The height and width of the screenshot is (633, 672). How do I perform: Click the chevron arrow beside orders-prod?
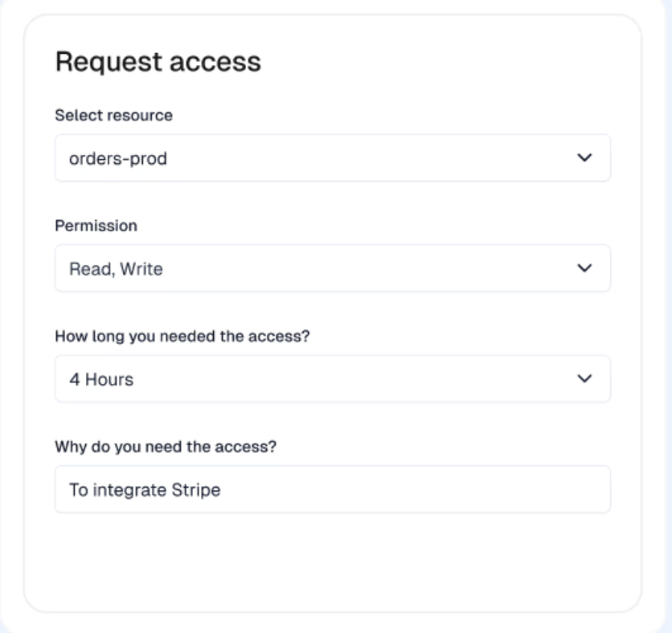[584, 157]
